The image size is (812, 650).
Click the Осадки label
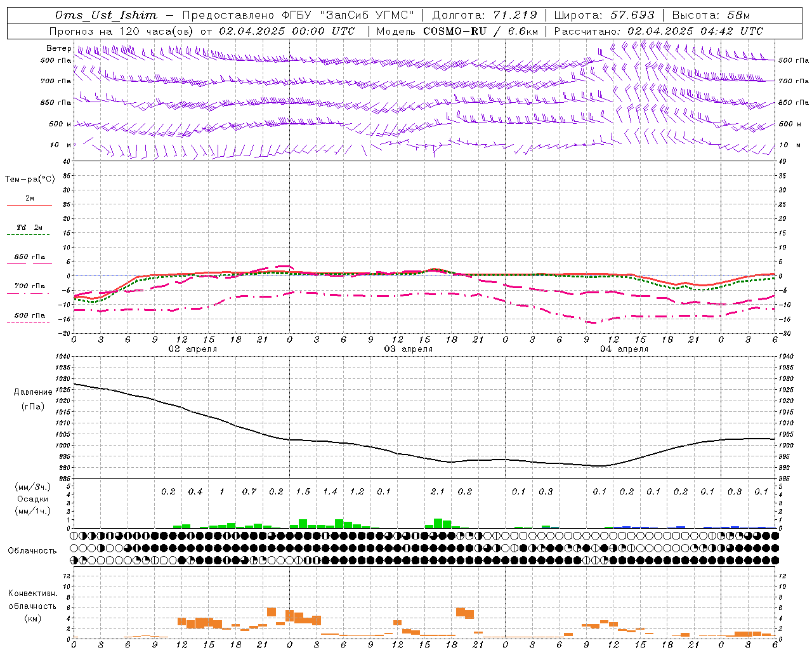pyautogui.click(x=32, y=499)
